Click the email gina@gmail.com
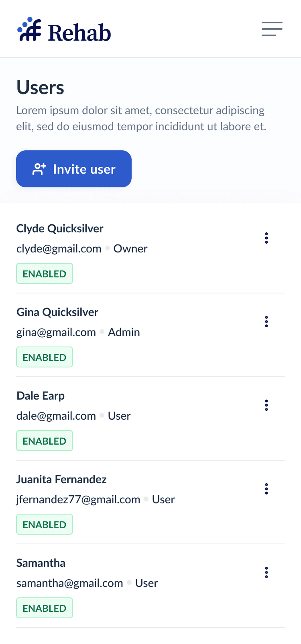Image resolution: width=301 pixels, height=644 pixels. pos(56,332)
